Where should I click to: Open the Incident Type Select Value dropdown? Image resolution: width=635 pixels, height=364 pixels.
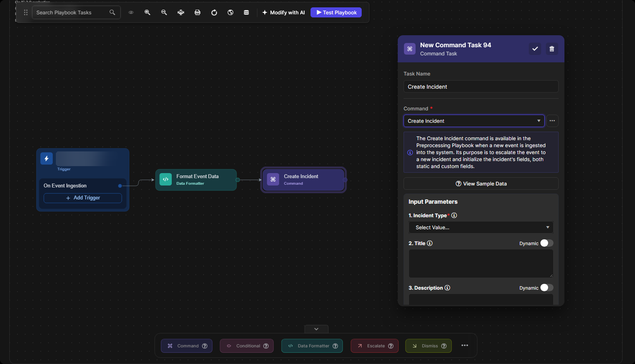click(x=481, y=227)
